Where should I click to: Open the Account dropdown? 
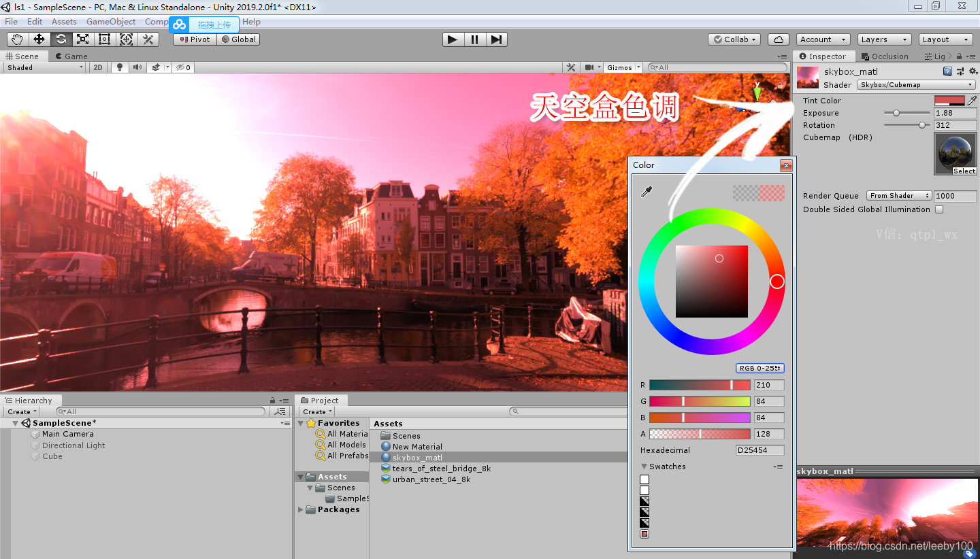point(823,39)
